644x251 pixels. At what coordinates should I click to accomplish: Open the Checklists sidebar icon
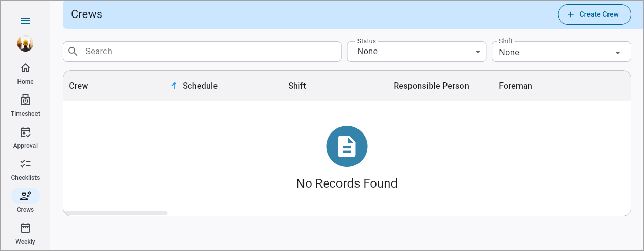tap(25, 164)
